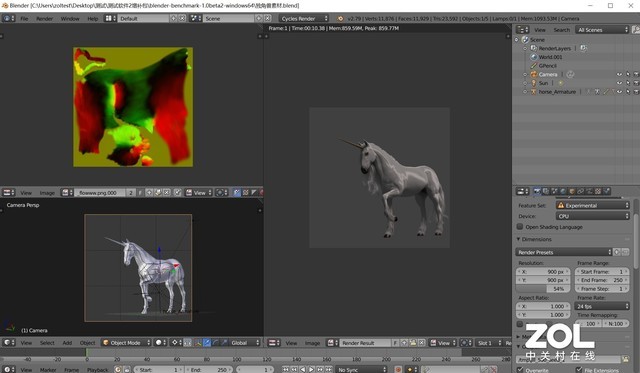Click the Aspect Ratio X 1.000 slider
This screenshot has height=373, width=640.
click(x=543, y=306)
